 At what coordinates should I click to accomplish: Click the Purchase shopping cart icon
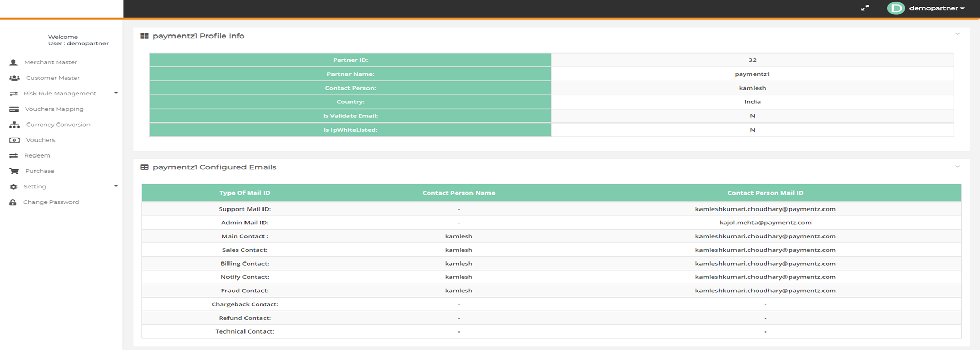(14, 171)
